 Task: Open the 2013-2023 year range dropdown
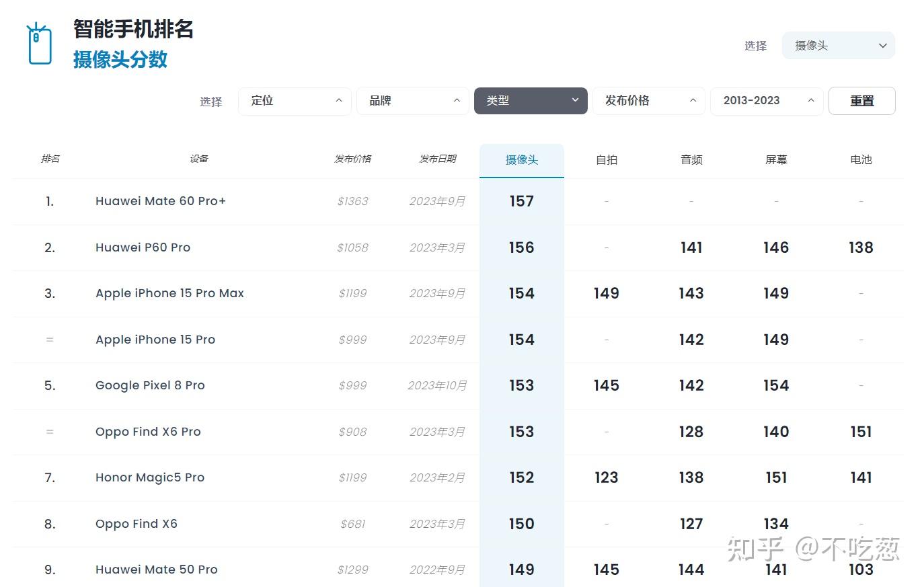767,101
